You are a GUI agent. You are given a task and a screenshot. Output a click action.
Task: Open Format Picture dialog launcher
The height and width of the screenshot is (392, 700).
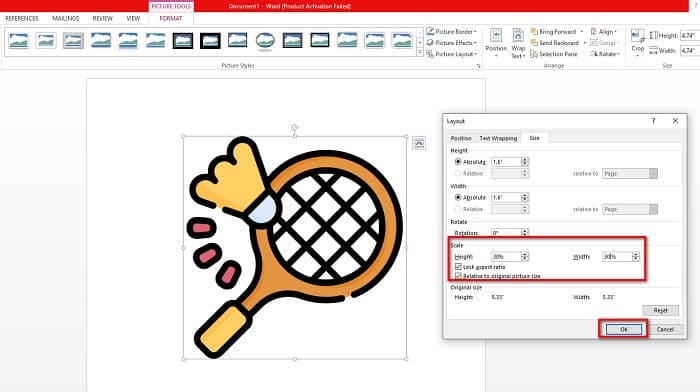pyautogui.click(x=479, y=66)
